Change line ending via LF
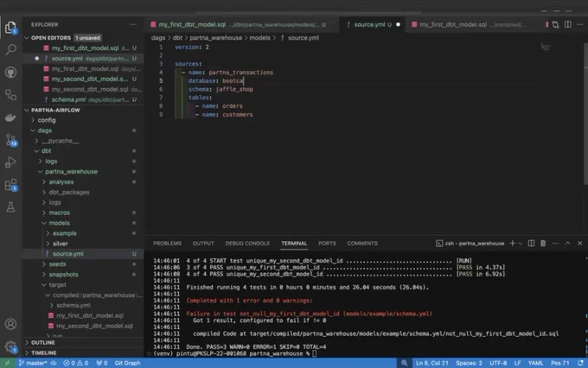This screenshot has width=588, height=368. coord(517,363)
